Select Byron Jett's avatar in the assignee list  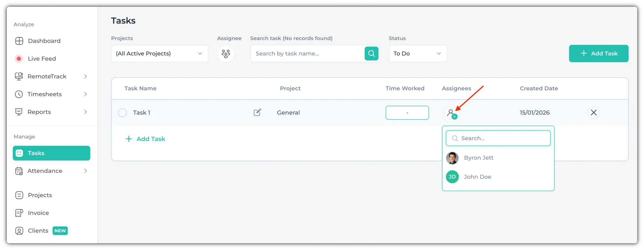click(452, 158)
